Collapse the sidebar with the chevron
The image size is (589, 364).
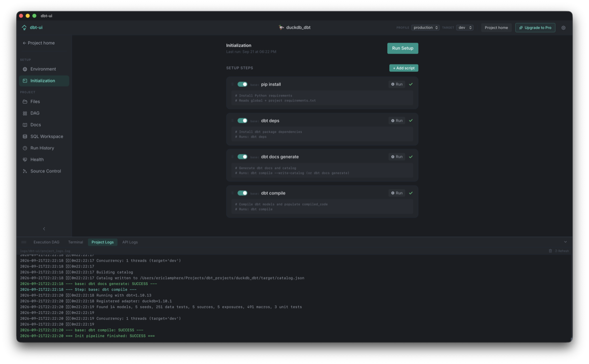click(44, 229)
